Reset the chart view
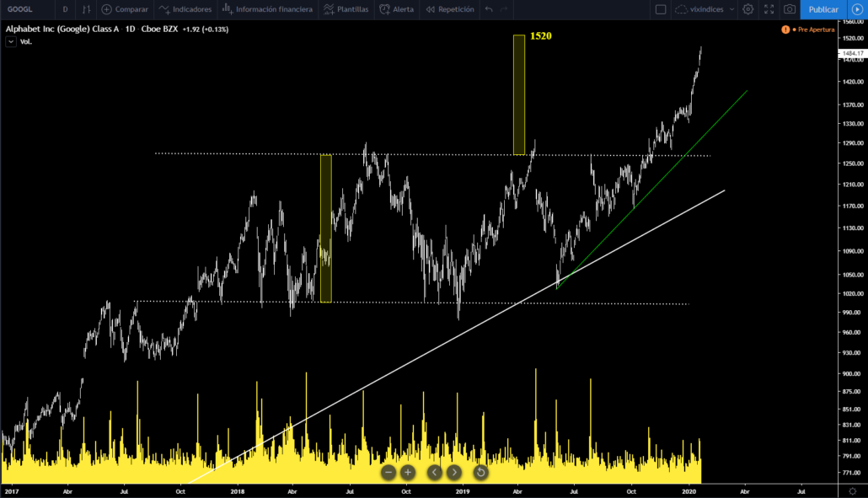 [x=480, y=472]
